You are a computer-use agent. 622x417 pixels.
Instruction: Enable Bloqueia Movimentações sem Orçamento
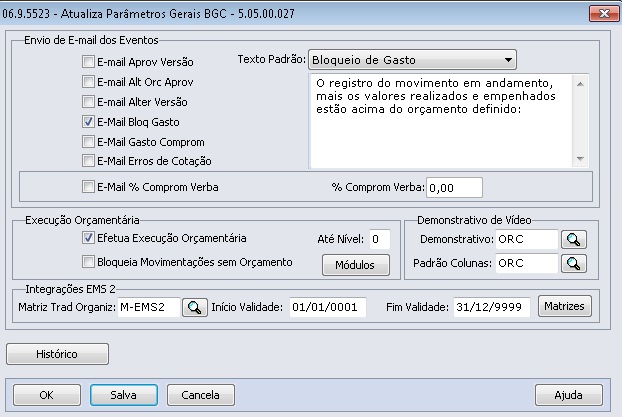88,262
